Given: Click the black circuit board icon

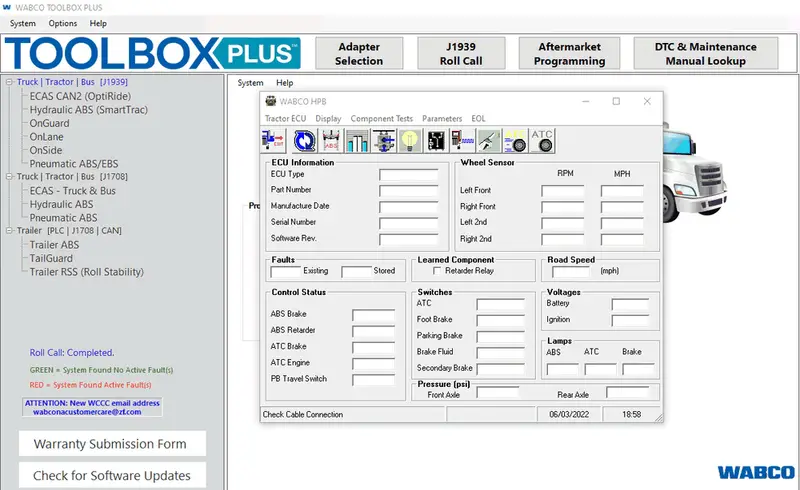Looking at the screenshot, I should click(436, 140).
